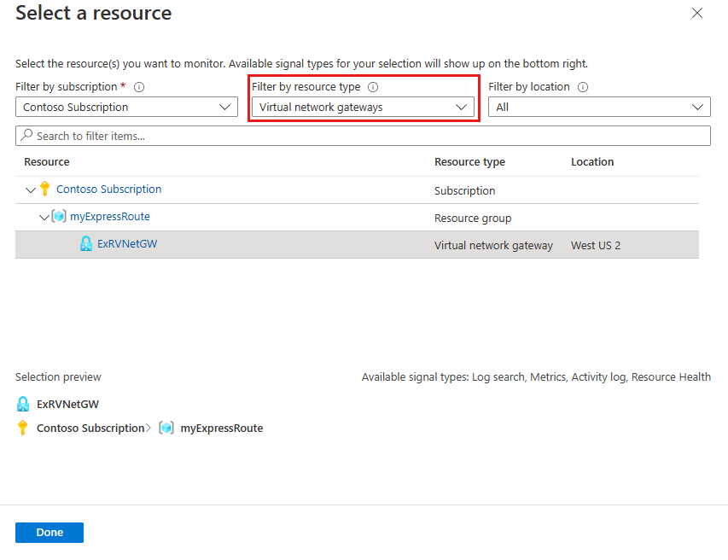Select the myExpressRoute tree row
Screen dimensions: 728x560
[x=256, y=217]
